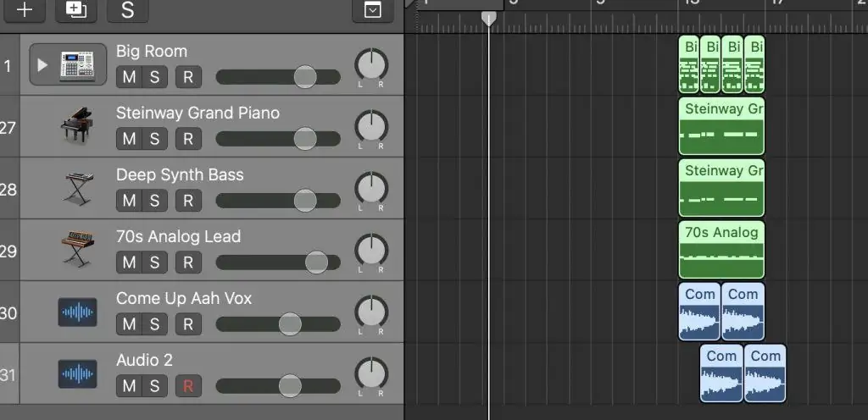Select the last Big Room MIDI region
The image size is (868, 420).
click(754, 64)
